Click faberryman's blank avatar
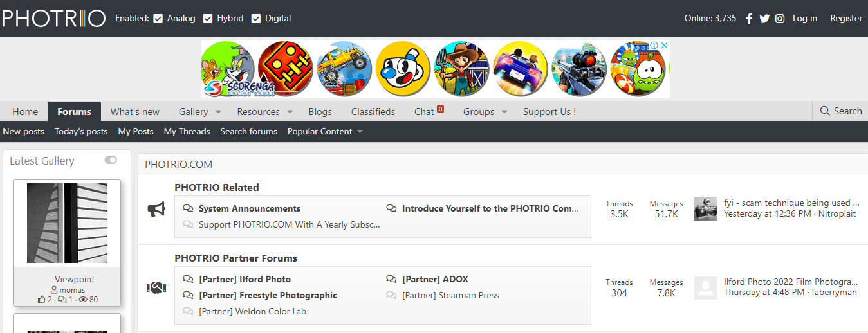The width and height of the screenshot is (868, 333). tap(706, 287)
